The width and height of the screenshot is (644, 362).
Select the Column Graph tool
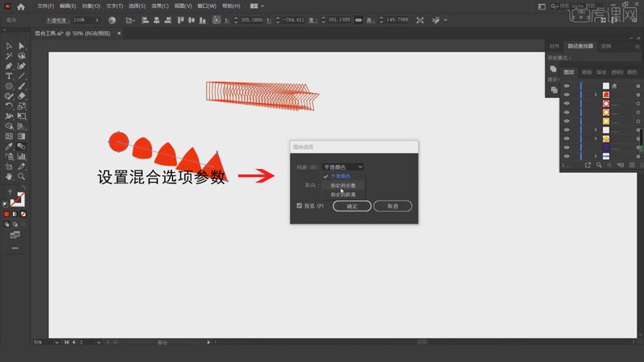[x=22, y=156]
